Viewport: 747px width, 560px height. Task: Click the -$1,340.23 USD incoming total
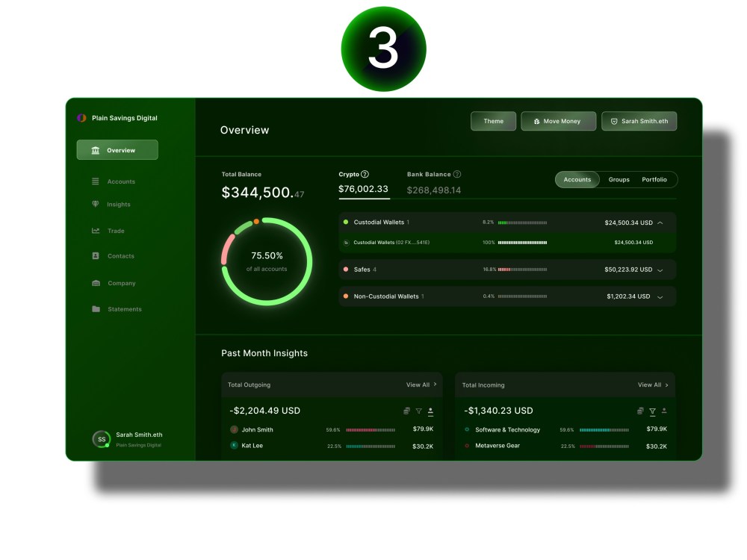pos(498,411)
